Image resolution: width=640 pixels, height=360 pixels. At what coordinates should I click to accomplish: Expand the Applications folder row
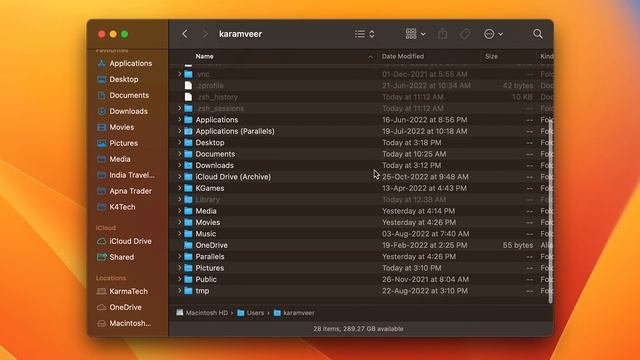pos(179,120)
